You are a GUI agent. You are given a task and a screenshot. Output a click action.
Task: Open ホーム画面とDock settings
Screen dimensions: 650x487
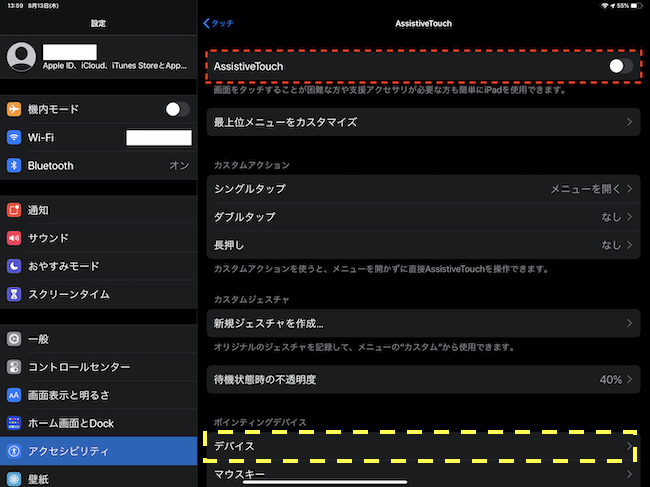click(99, 423)
